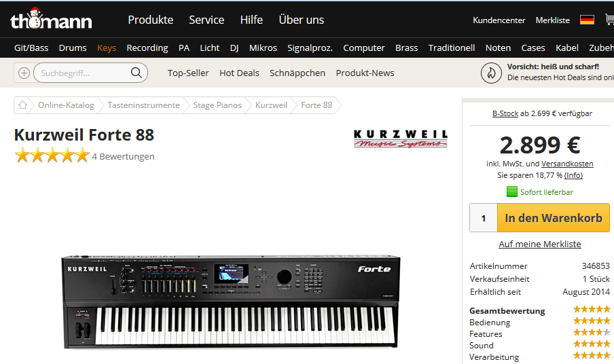Viewport: 614px width, 364px height.
Task: Click the Sound star rating
Action: coord(592,344)
